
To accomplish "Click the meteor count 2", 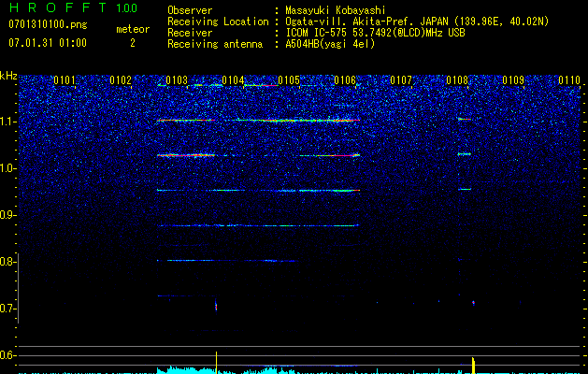I will [x=133, y=43].
